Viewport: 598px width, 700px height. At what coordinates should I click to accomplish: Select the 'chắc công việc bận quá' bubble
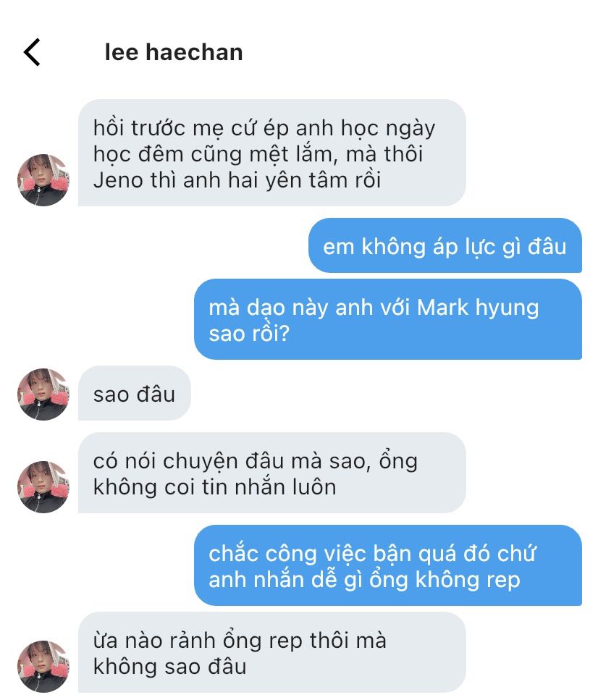click(387, 565)
